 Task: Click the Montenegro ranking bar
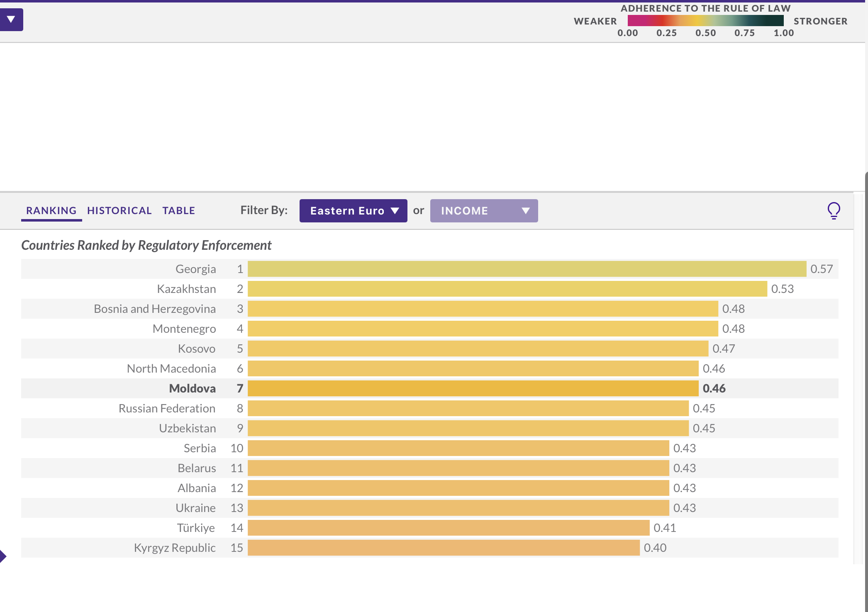(x=483, y=329)
